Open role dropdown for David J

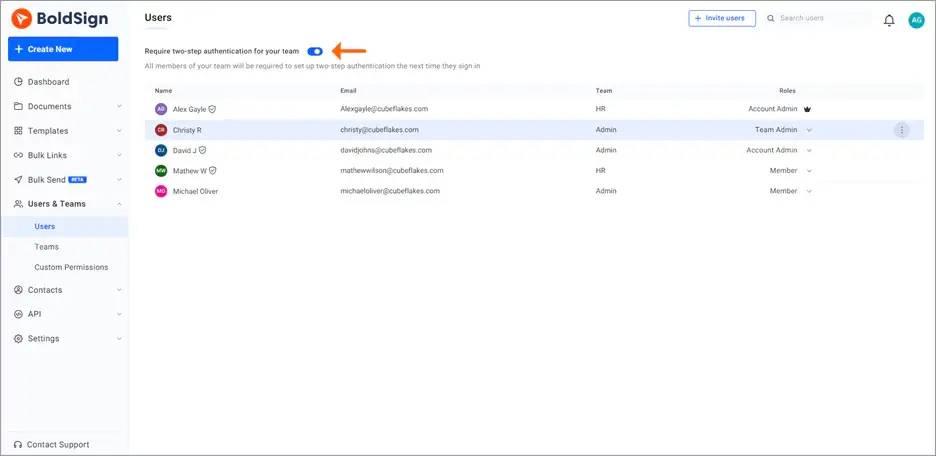tap(809, 150)
